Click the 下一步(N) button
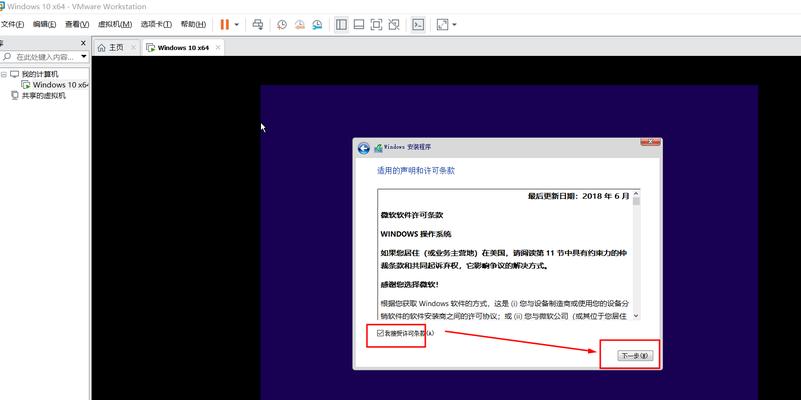The image size is (801, 400). point(634,356)
